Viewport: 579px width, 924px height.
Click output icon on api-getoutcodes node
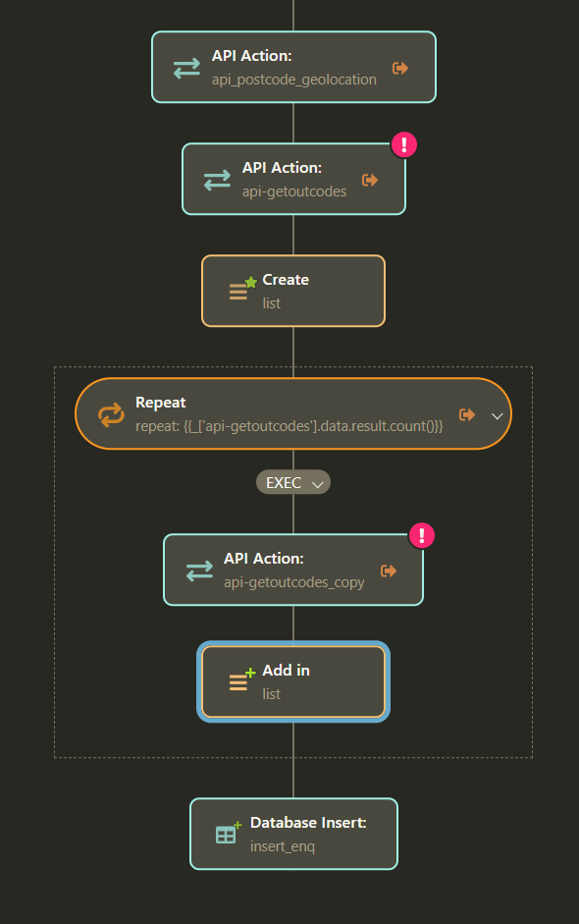tap(370, 180)
